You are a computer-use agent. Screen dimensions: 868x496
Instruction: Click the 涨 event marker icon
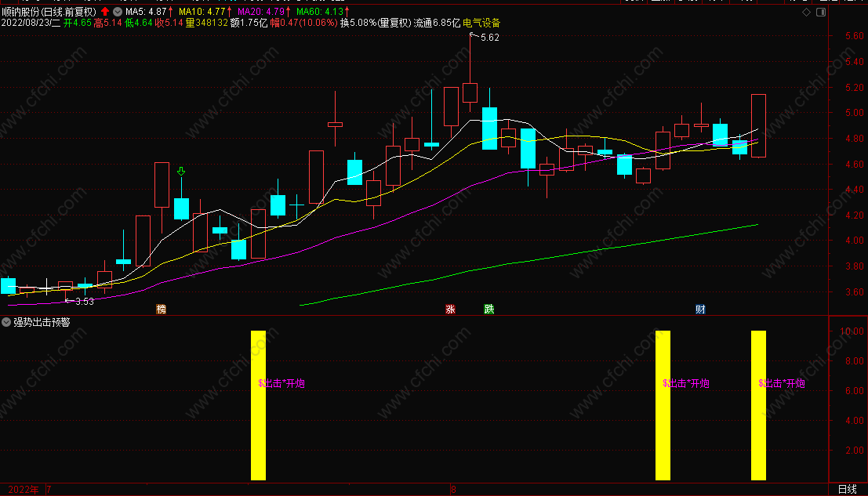tap(451, 309)
